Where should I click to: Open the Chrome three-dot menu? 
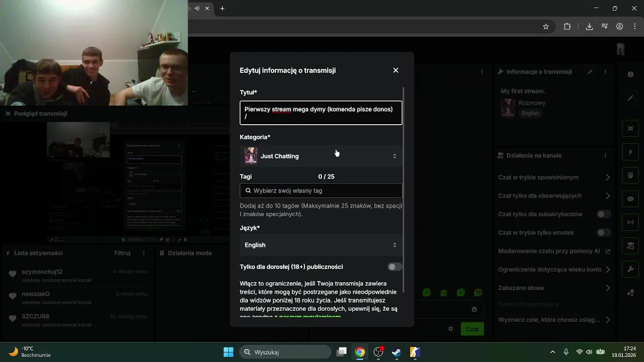[635, 27]
